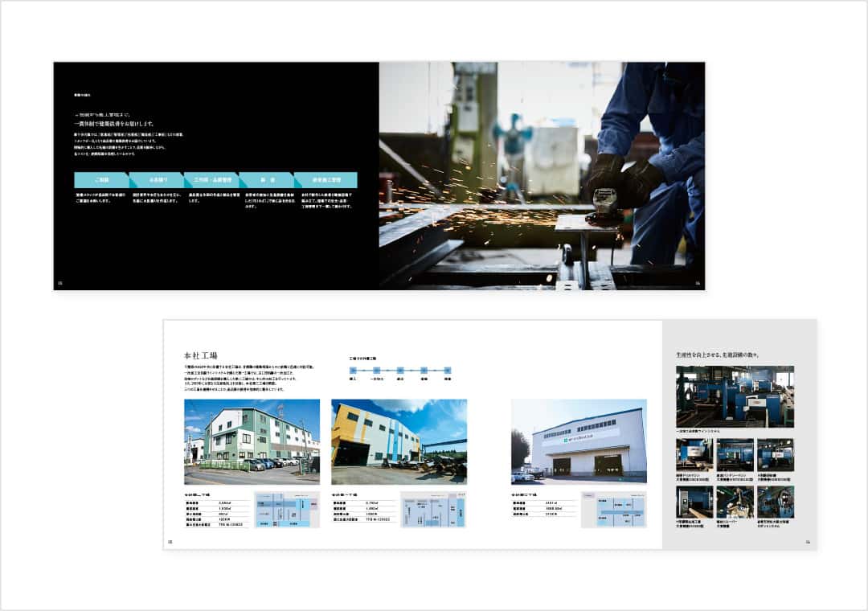The image size is (868, 611).
Task: Select the middle teal process step box
Action: point(211,180)
